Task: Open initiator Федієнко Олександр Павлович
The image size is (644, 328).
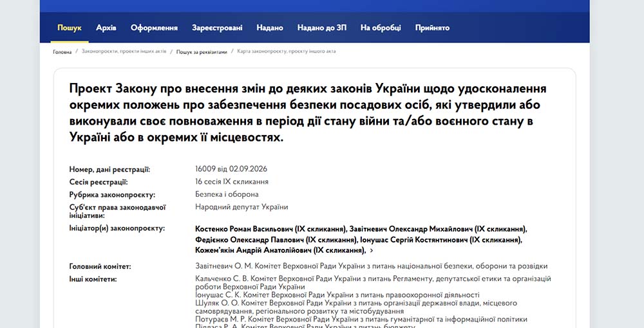Action: click(x=276, y=239)
